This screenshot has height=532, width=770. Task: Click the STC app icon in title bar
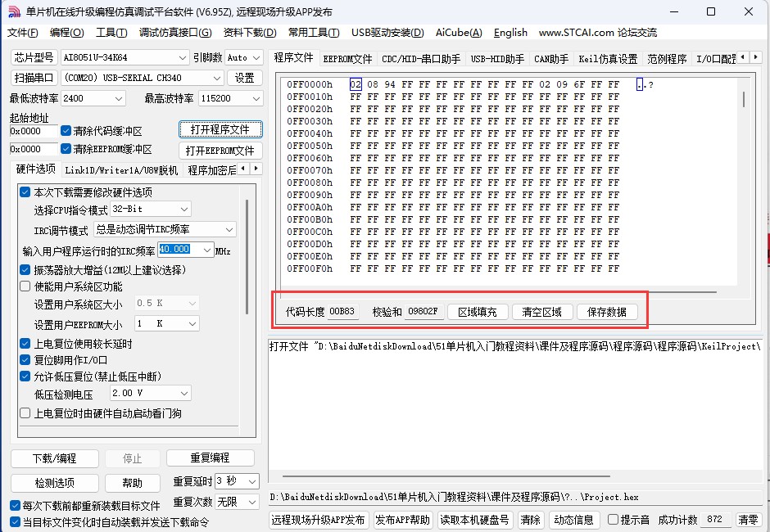pyautogui.click(x=15, y=11)
